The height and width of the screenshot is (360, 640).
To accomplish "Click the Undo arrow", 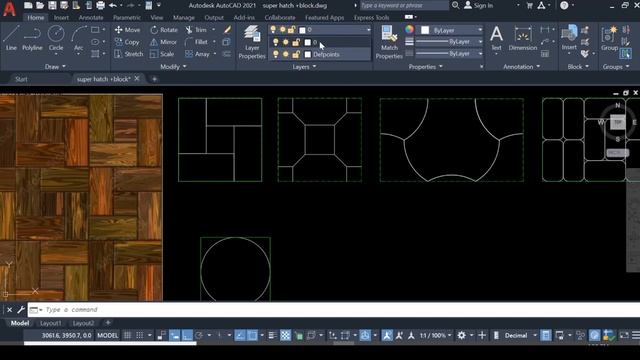I will point(113,5).
